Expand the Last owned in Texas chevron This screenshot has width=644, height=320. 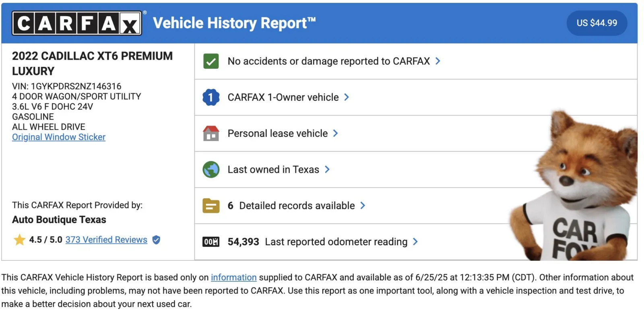coord(327,169)
